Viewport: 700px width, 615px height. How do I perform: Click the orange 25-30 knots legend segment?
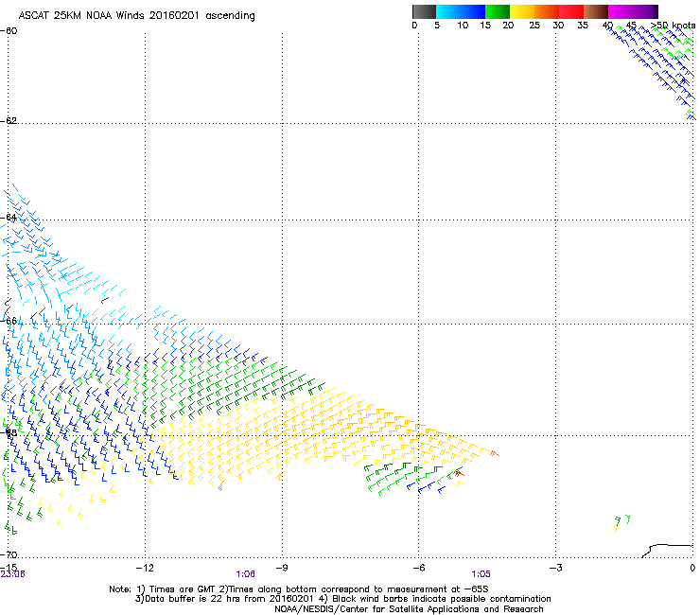tap(547, 11)
